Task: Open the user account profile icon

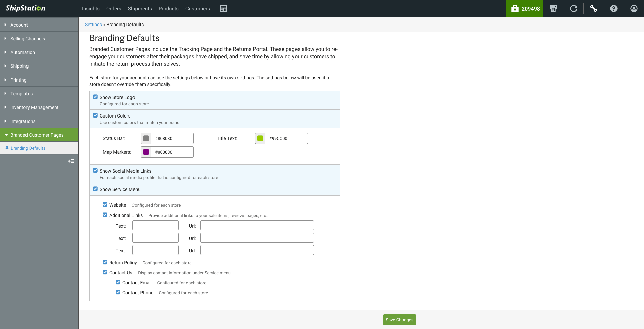Action: pyautogui.click(x=634, y=9)
